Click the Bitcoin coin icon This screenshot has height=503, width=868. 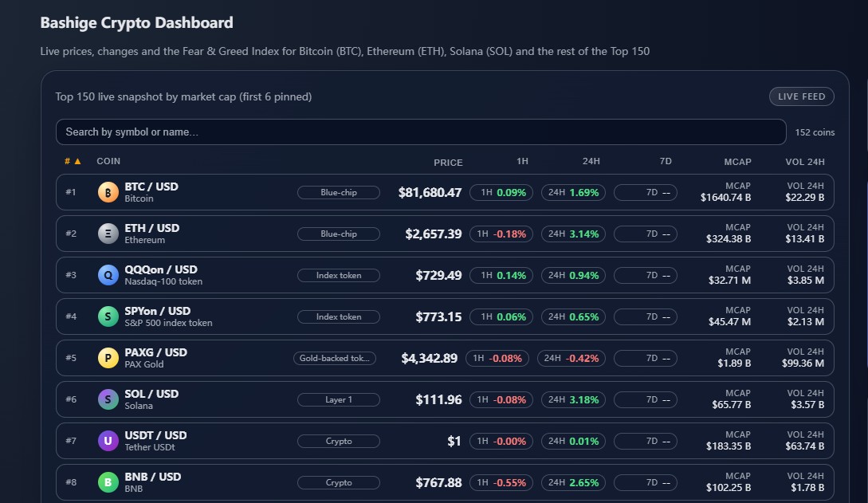point(108,193)
